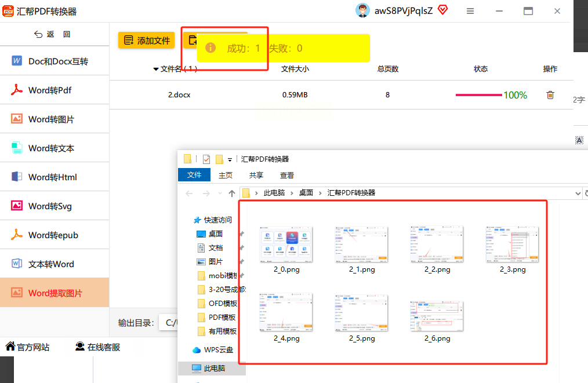Select WPS云盘 in navigation pane
The image size is (588, 383).
[213, 349]
